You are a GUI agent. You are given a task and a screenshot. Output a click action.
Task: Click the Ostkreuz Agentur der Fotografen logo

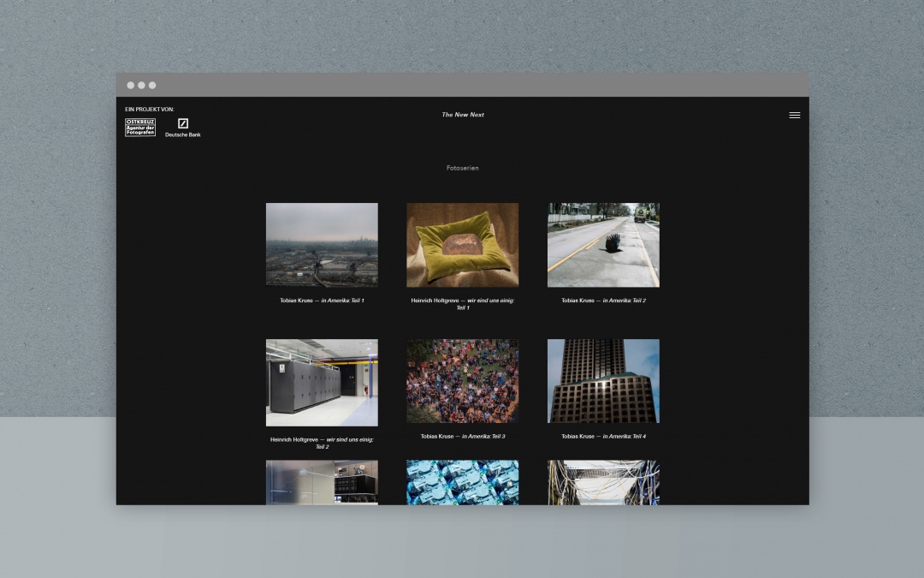(140, 127)
